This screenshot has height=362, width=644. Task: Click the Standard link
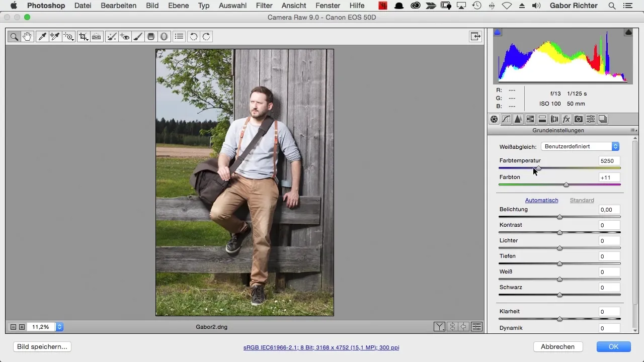click(x=582, y=200)
